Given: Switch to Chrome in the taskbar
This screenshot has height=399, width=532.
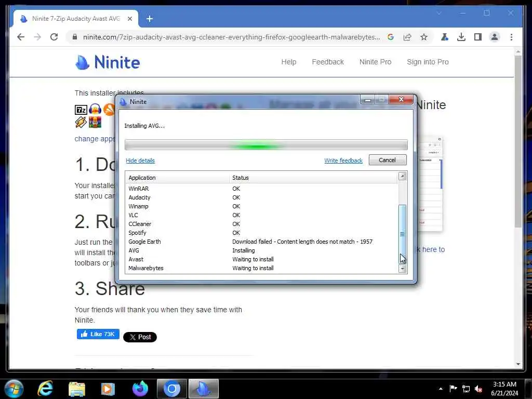Looking at the screenshot, I should (171, 389).
